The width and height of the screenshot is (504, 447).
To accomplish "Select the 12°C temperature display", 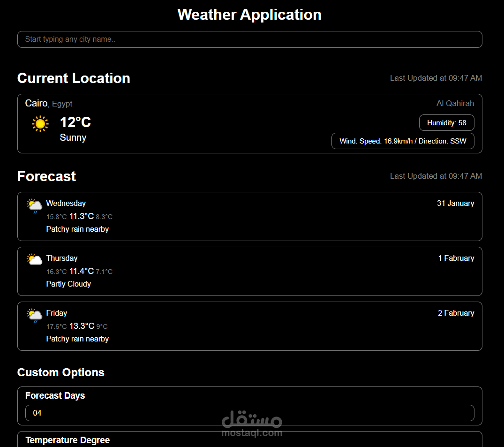I will click(x=75, y=122).
